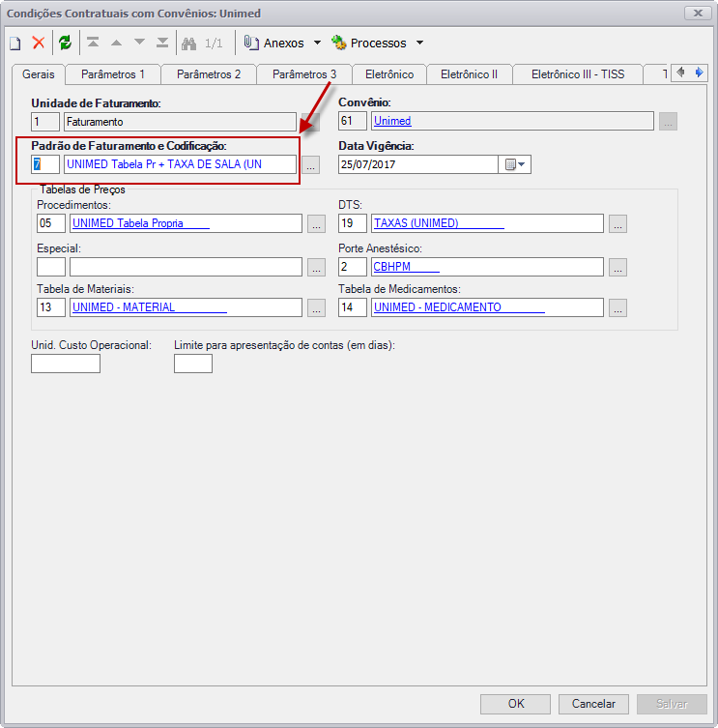Screen dimensions: 718x728
Task: Browse Porte Anestésico lookup ellipsis button
Action: (618, 268)
